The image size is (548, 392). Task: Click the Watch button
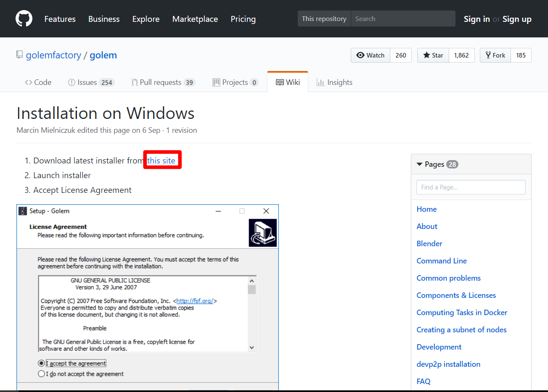point(371,55)
